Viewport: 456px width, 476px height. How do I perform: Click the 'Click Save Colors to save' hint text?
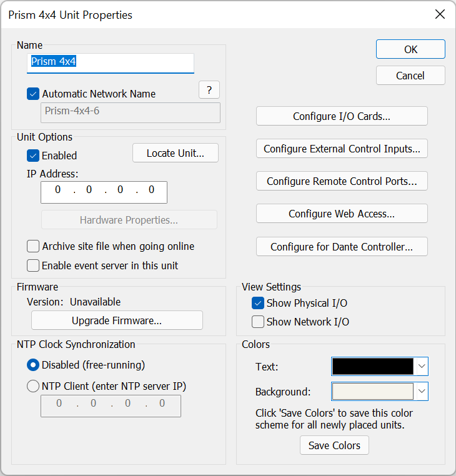pyautogui.click(x=334, y=419)
